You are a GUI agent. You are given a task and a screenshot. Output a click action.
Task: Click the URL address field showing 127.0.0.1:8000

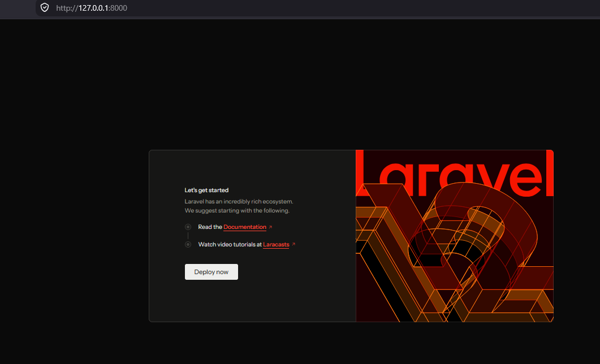318,8
